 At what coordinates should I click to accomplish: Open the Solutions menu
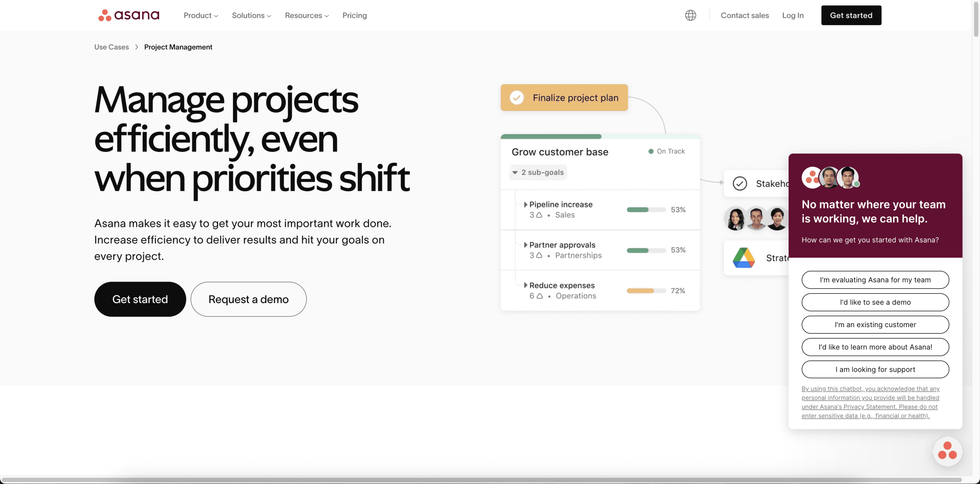click(252, 15)
